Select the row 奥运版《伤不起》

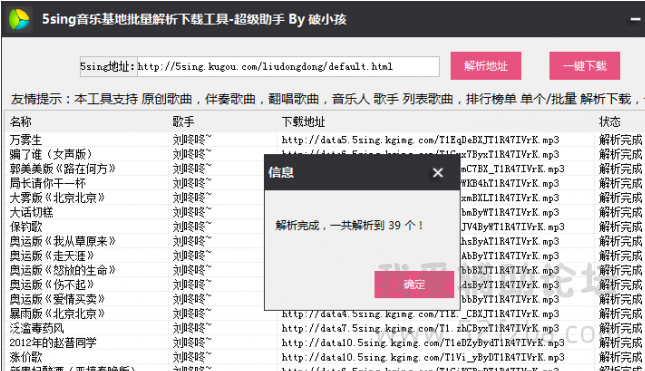pos(322,285)
